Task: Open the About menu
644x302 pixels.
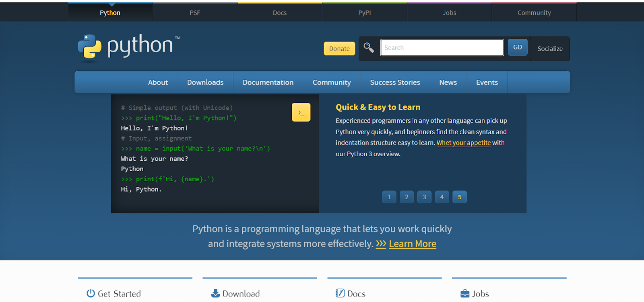Action: tap(158, 82)
